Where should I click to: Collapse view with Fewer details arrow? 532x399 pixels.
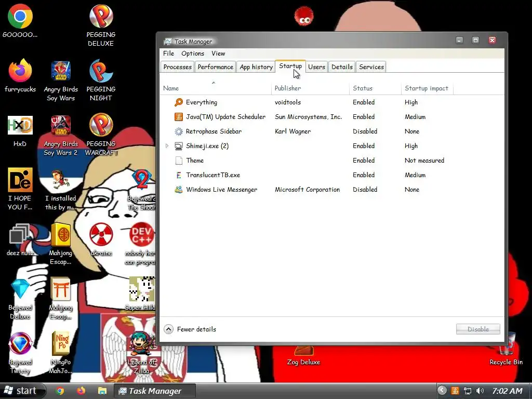point(169,329)
